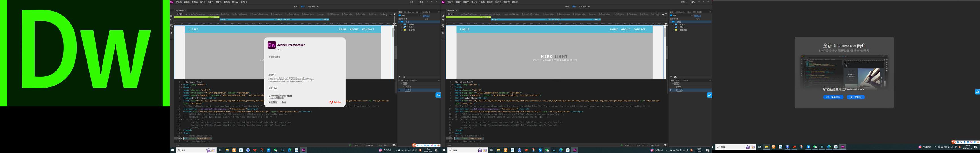
Task: Click 致谢 link in the About Dreamweaver dialog
Action: point(284,102)
